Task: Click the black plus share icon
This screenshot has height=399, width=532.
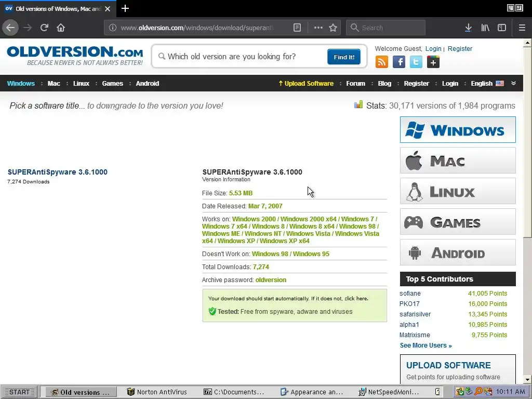Action: pyautogui.click(x=433, y=62)
